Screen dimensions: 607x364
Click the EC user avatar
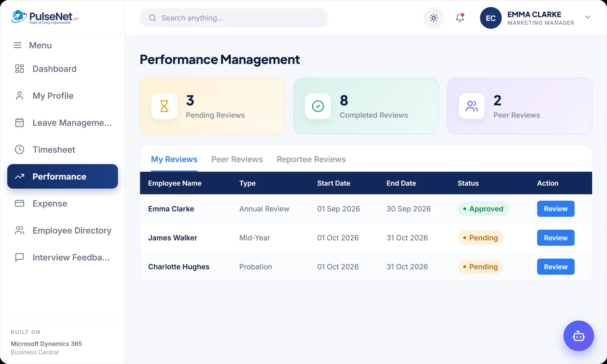pos(491,18)
